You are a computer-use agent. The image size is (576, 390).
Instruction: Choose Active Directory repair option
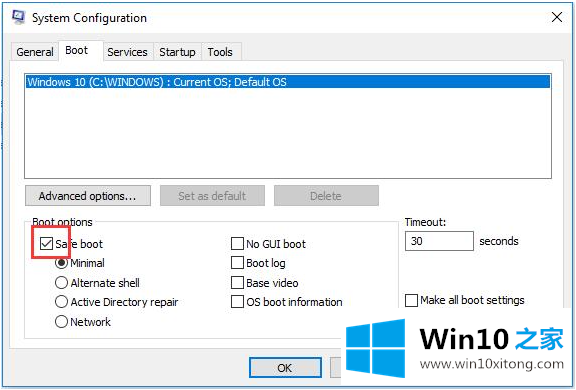[61, 302]
